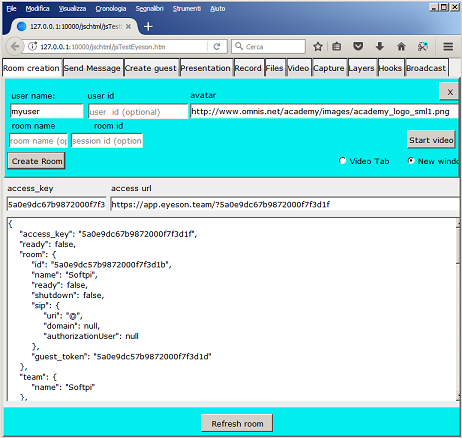Close the room creation panel with X
The image size is (462, 438).
450,92
